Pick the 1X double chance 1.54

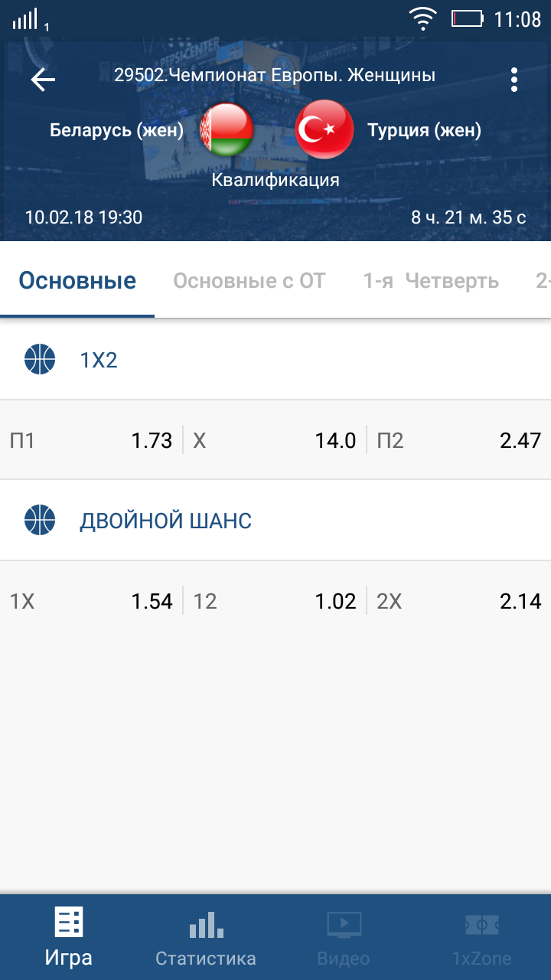(x=91, y=601)
